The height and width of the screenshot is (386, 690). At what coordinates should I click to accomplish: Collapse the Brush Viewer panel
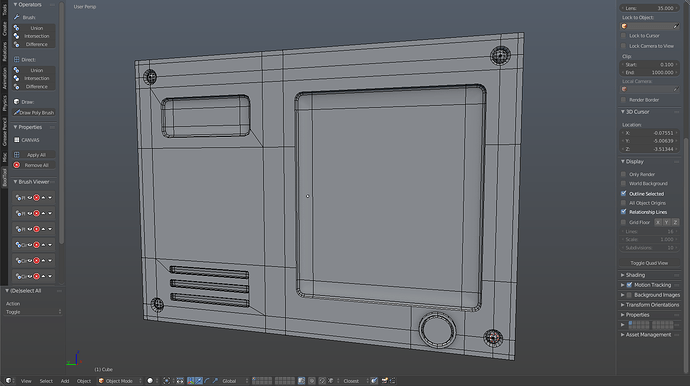15,182
